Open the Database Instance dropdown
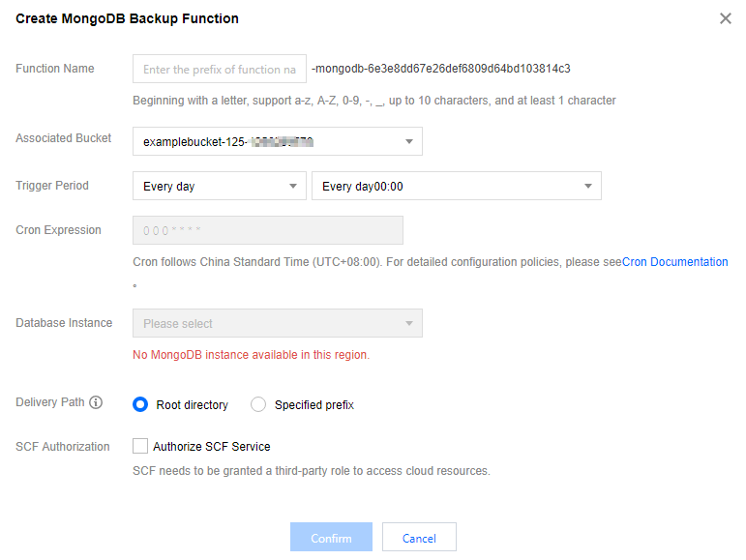 point(278,323)
